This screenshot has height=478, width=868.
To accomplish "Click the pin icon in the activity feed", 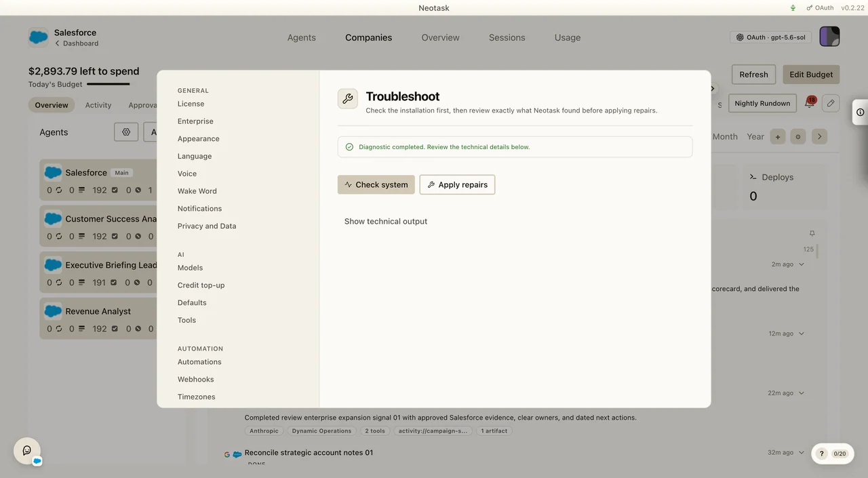I will (812, 233).
